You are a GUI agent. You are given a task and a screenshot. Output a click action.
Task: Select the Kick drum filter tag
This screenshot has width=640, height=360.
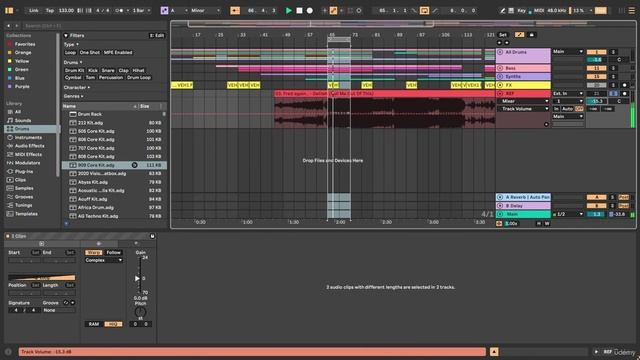(x=93, y=71)
